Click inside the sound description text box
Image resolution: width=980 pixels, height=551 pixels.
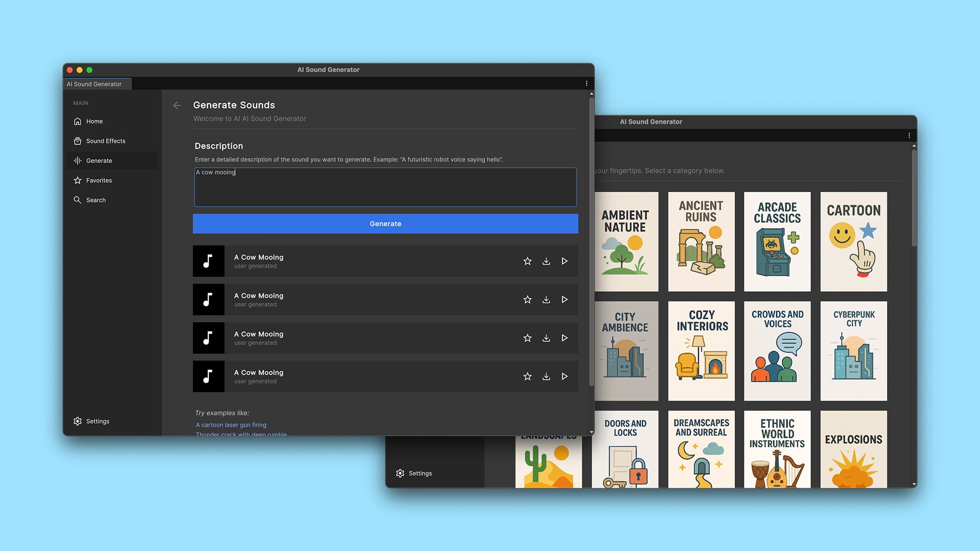385,188
